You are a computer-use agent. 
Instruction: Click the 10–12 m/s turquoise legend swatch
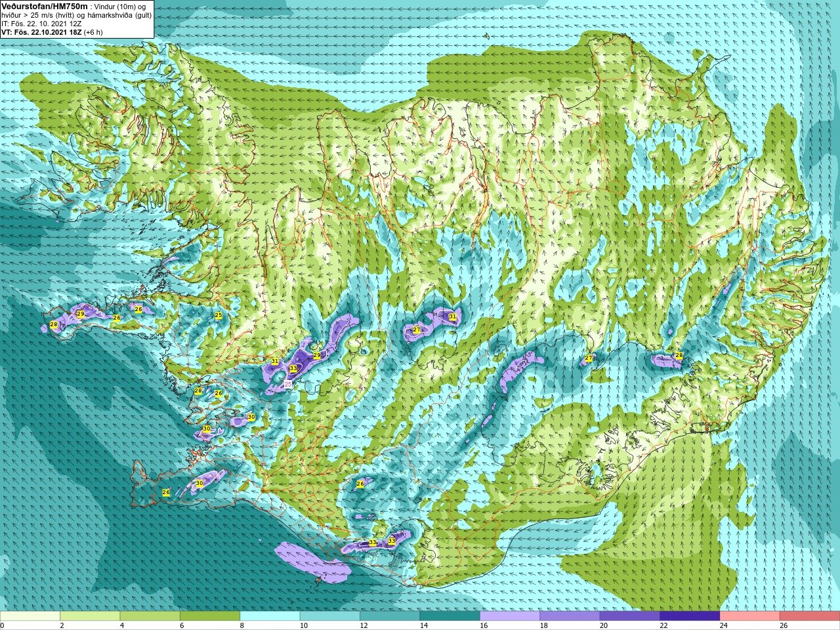click(x=330, y=616)
